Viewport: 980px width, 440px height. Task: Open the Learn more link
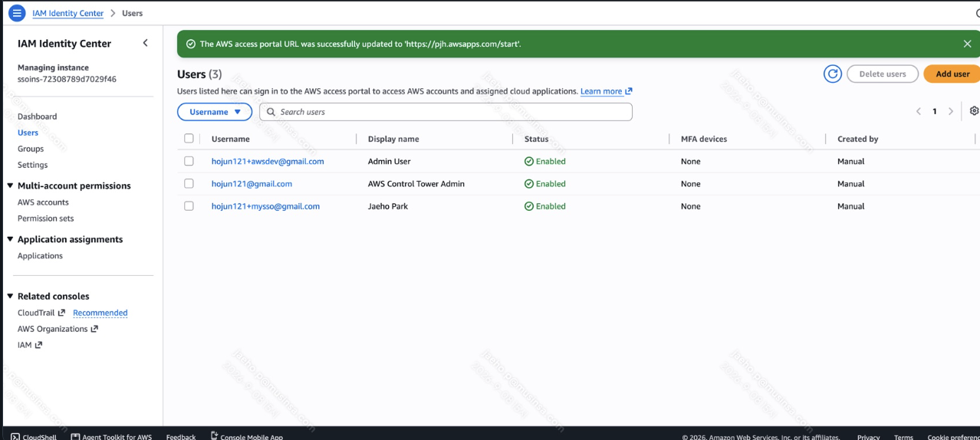606,91
